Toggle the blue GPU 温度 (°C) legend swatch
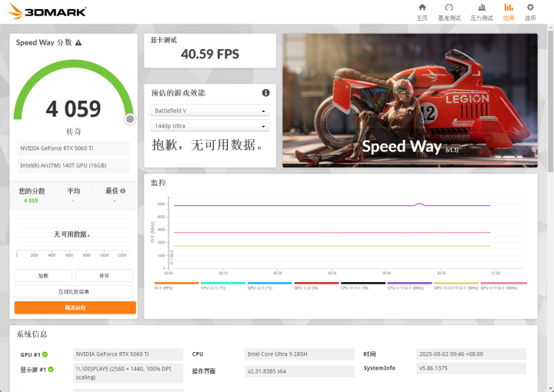 click(x=270, y=283)
